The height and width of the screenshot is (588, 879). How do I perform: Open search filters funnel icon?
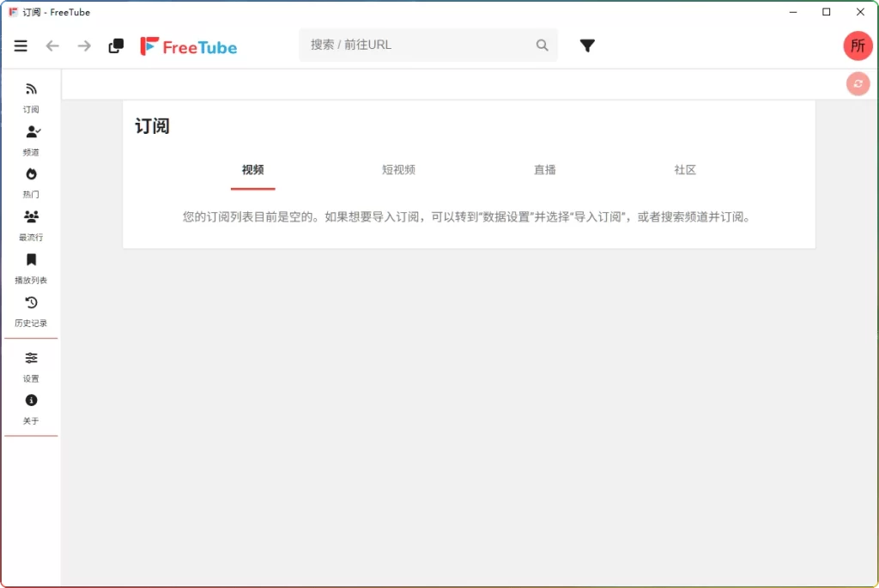coord(587,45)
